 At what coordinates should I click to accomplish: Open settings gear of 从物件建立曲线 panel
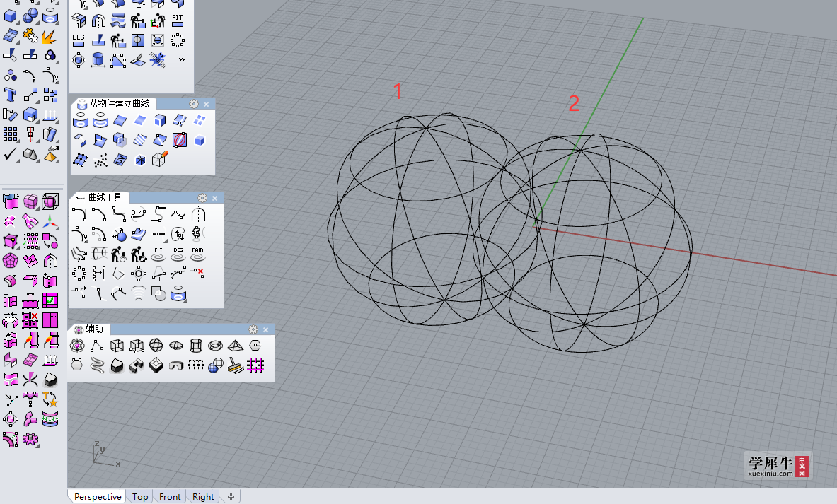tap(194, 104)
